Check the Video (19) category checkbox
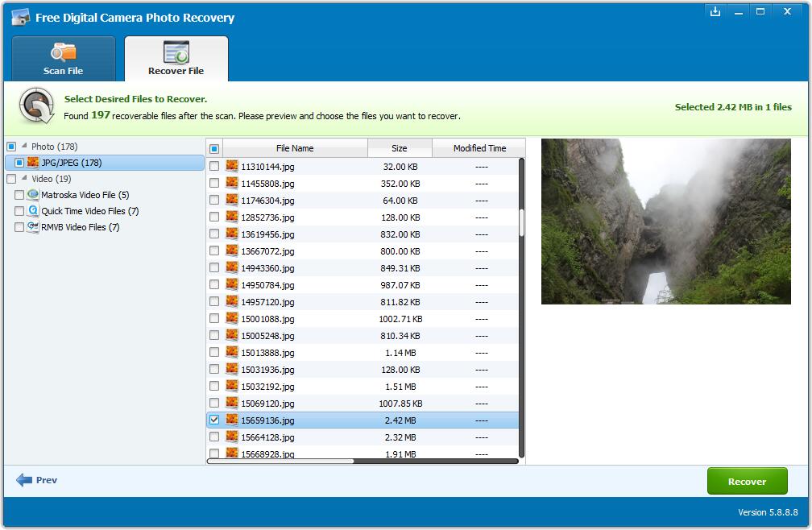The width and height of the screenshot is (812, 530). (x=11, y=179)
